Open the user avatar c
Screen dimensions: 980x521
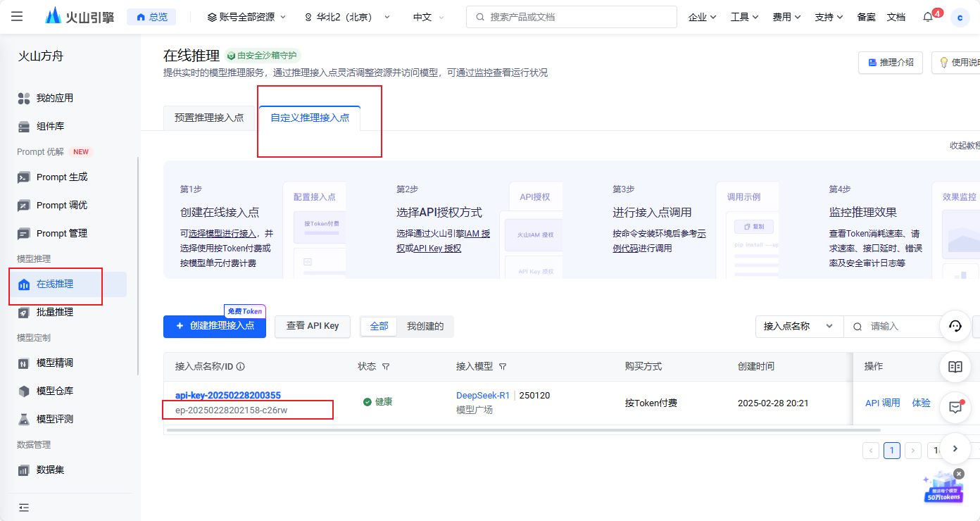pyautogui.click(x=960, y=18)
